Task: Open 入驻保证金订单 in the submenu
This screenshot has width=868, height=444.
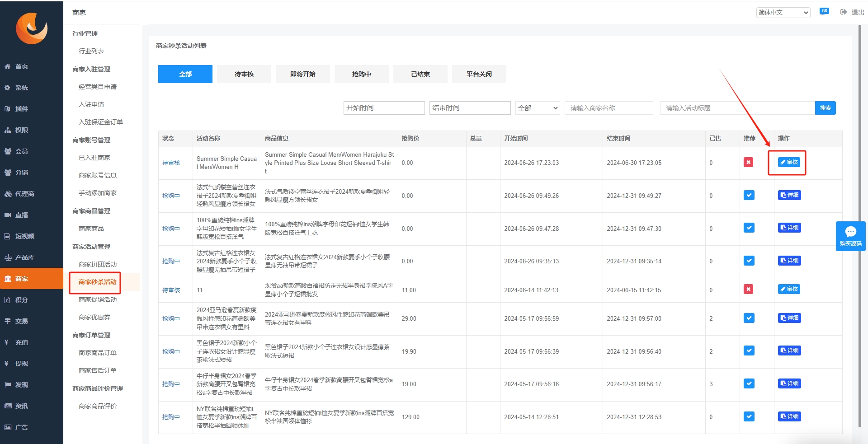Action: pyautogui.click(x=101, y=122)
